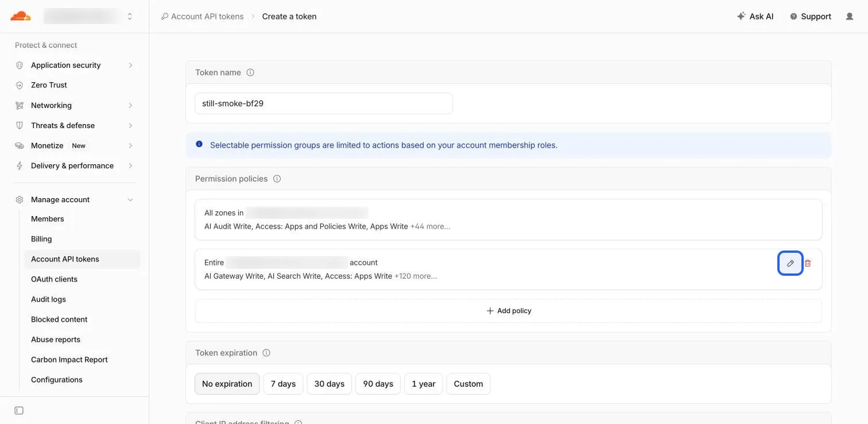Click the Permission policies info icon
Screen dimensions: 868x424
tap(277, 179)
